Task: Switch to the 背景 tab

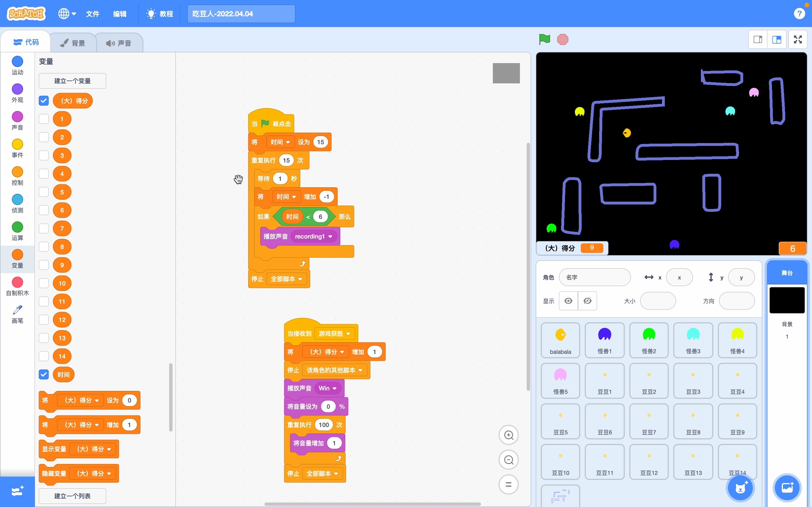Action: coord(73,43)
